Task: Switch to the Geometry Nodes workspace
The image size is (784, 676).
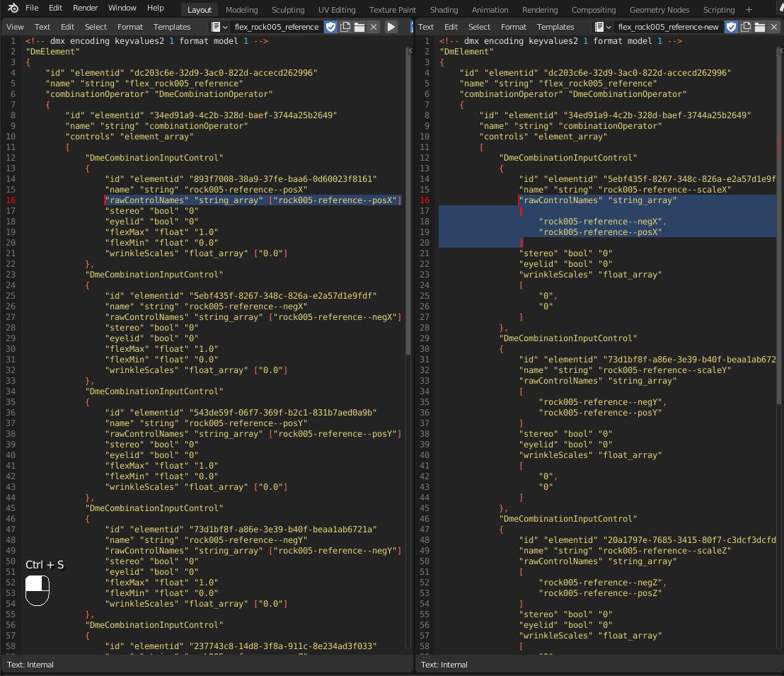Action: coord(659,10)
